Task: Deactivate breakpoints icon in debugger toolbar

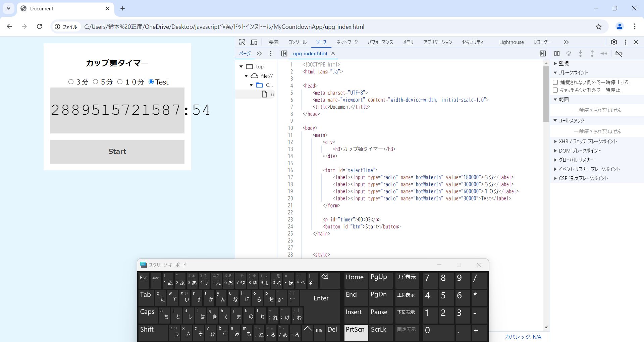Action: click(x=619, y=54)
